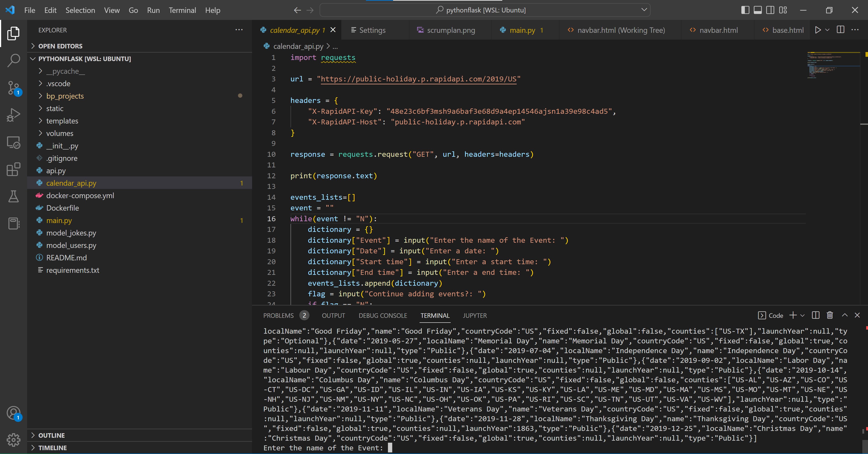Open the Terminal menu
The image size is (868, 454).
pos(182,10)
